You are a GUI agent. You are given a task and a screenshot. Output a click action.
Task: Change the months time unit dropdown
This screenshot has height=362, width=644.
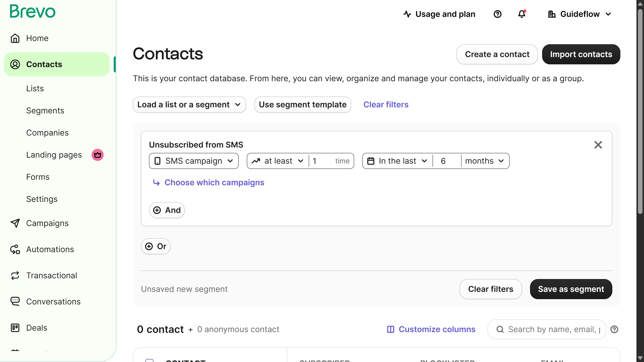click(485, 161)
